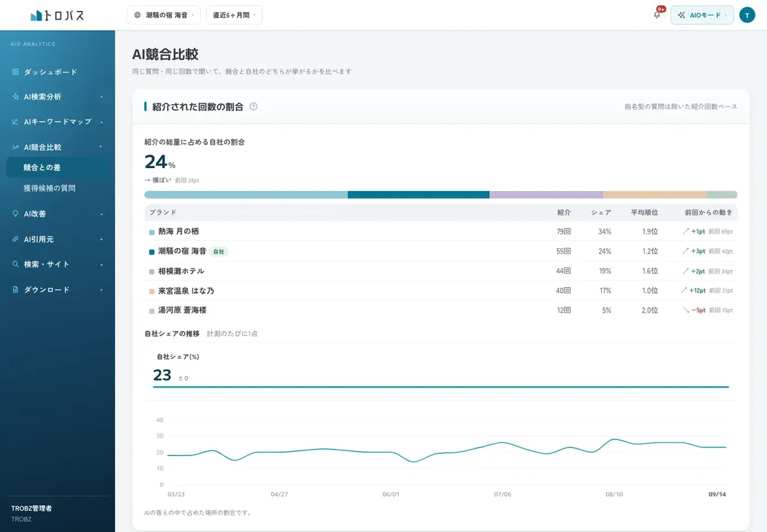The height and width of the screenshot is (532, 767).
Task: Click the AI改善 lightbulb icon
Action: 15,214
